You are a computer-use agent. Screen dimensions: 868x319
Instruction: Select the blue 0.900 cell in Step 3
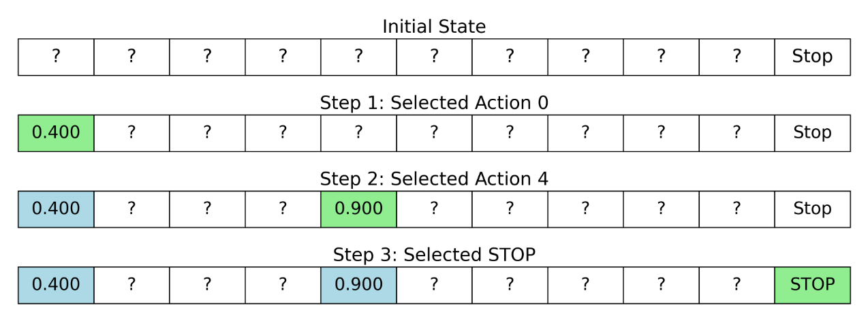tap(358, 285)
